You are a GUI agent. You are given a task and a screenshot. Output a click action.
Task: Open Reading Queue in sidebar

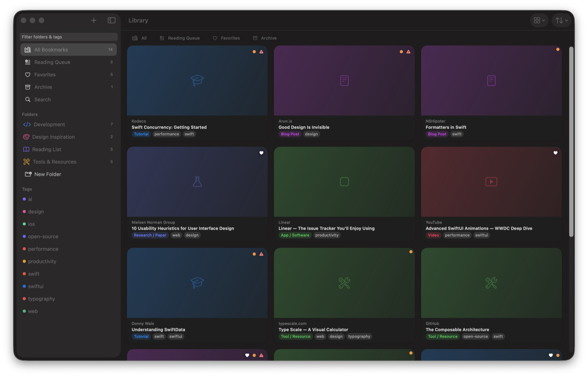coord(69,62)
